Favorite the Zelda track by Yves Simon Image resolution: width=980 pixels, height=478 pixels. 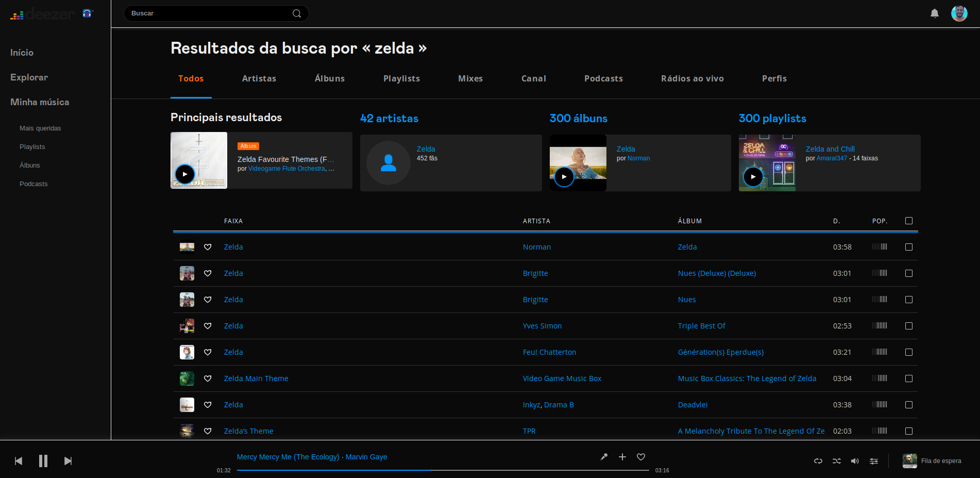point(208,326)
